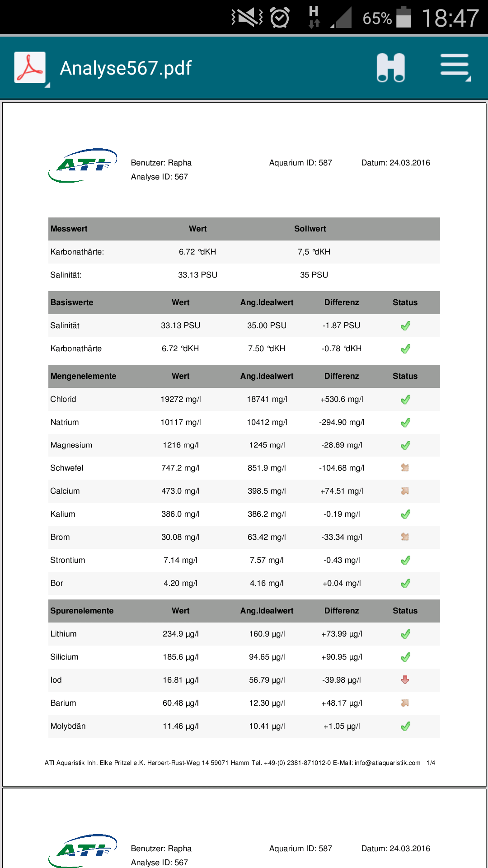Tap the Spurenelemente section header
This screenshot has height=868, width=488.
(x=82, y=611)
